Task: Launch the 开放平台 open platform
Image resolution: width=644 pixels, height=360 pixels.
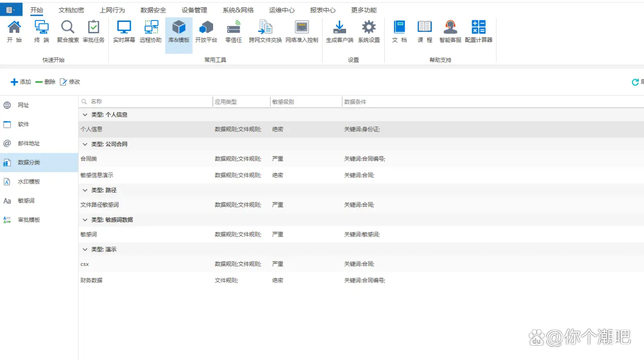Action: (x=206, y=31)
